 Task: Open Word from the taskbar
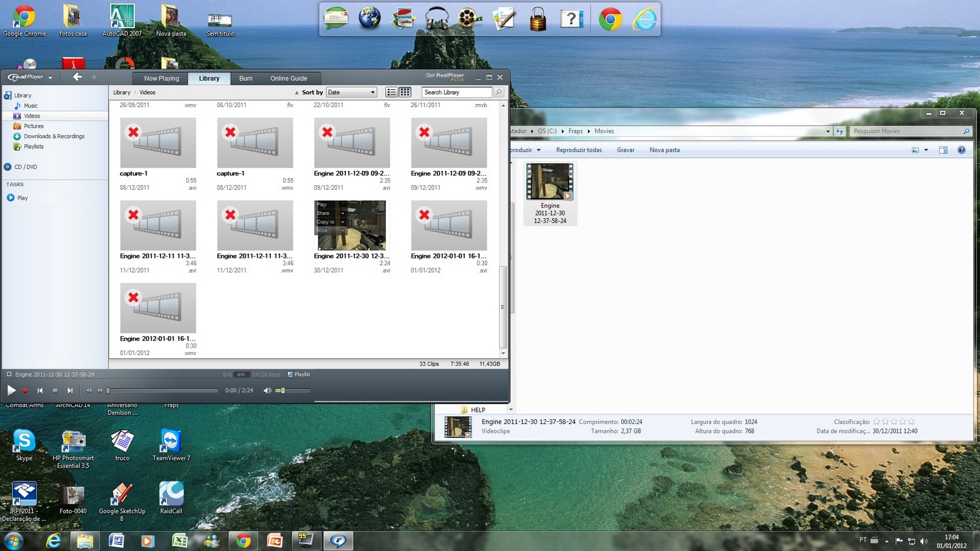coord(116,541)
